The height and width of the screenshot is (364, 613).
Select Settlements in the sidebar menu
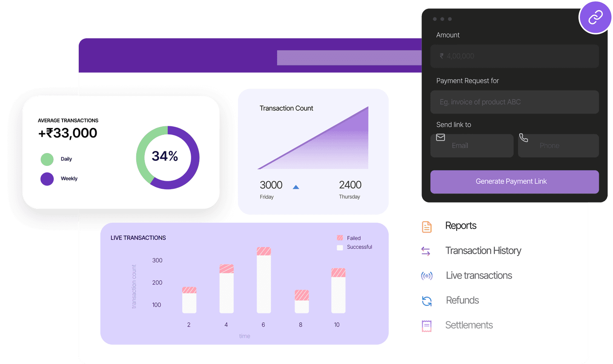[469, 325]
